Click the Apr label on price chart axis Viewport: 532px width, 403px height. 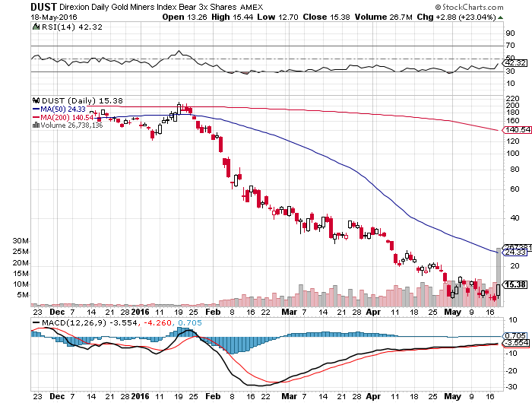click(373, 312)
